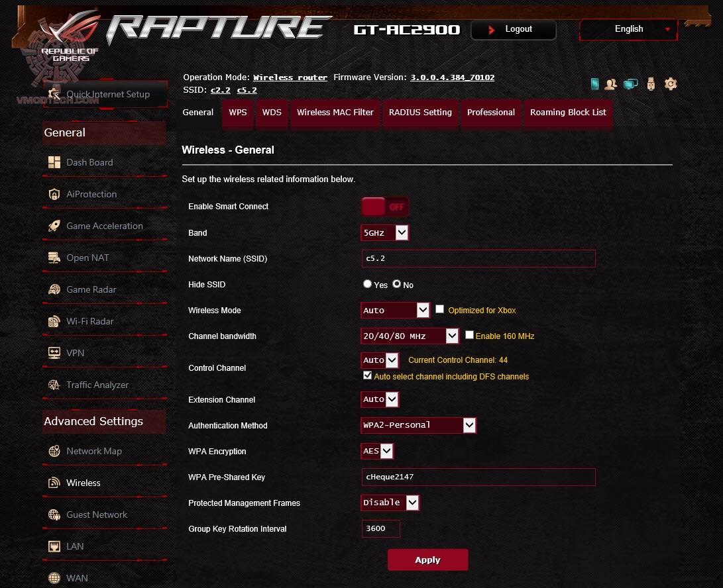Click the Traffic Analyzer icon

54,385
